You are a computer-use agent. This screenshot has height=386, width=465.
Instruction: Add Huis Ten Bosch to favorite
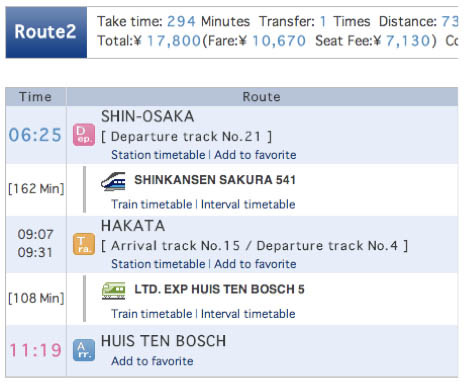pos(152,361)
